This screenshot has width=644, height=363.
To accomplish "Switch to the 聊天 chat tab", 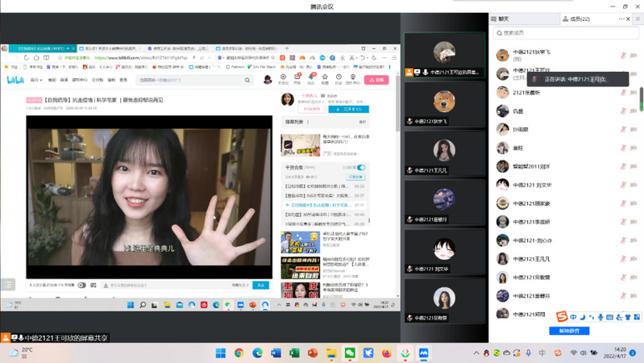I will pyautogui.click(x=504, y=19).
